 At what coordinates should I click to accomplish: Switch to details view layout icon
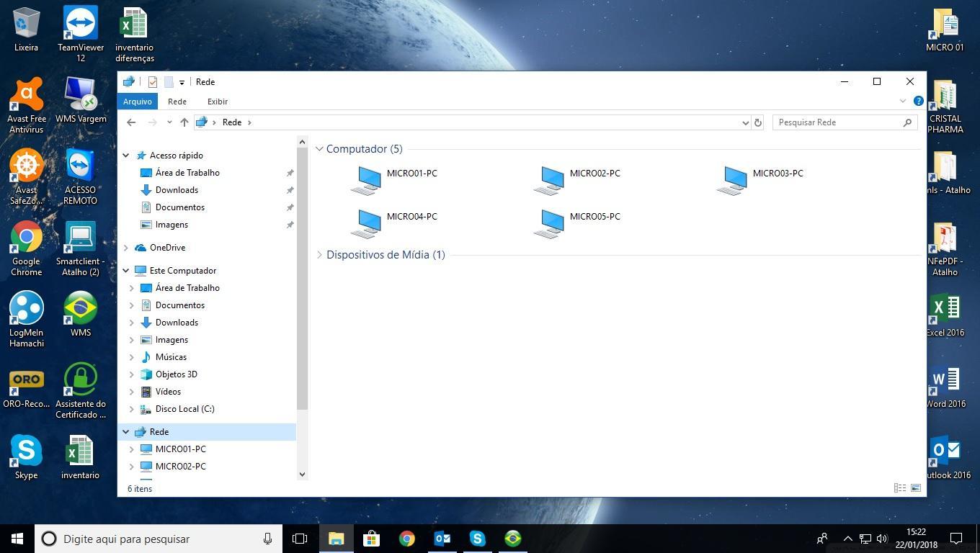(900, 488)
